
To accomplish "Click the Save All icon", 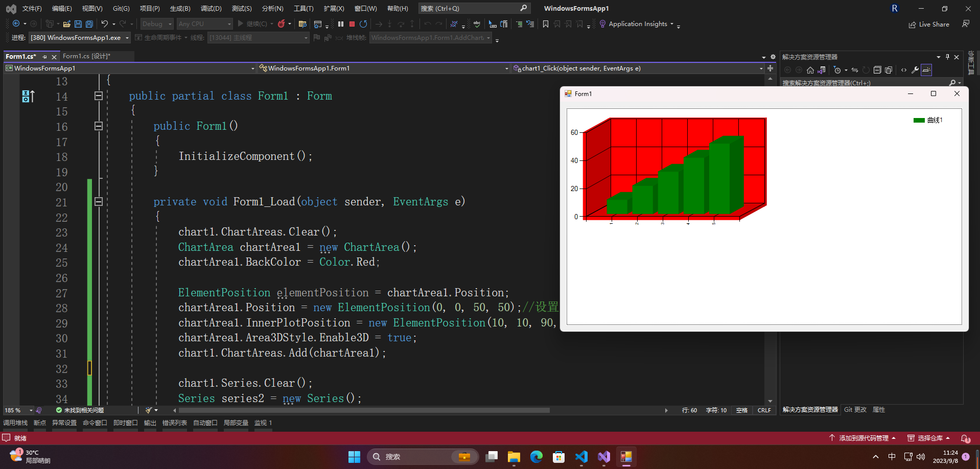I will coord(89,24).
